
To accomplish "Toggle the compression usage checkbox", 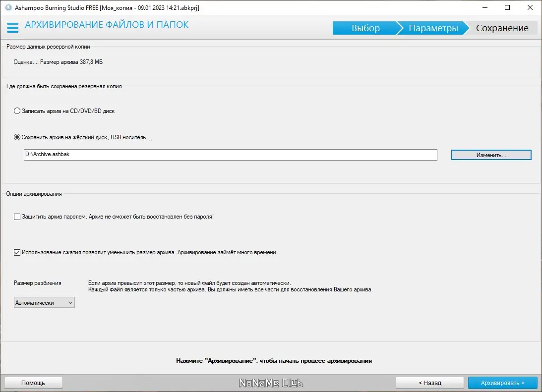I will pos(17,252).
